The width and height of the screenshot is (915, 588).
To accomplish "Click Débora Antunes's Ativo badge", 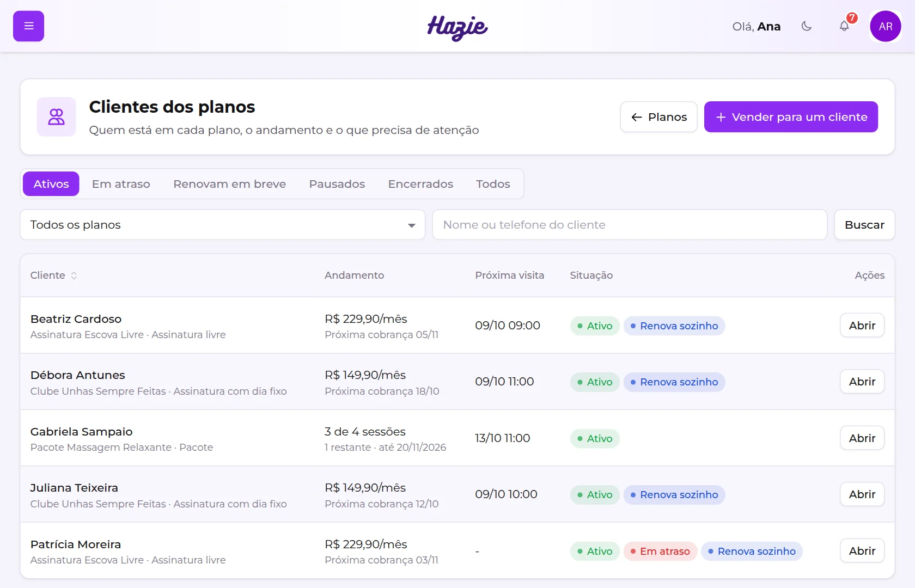I will click(x=595, y=382).
